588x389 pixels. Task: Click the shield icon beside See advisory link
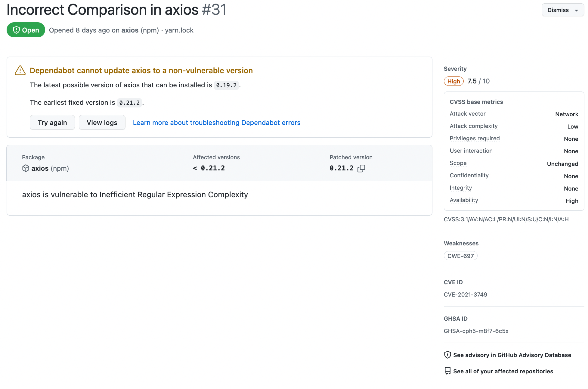(447, 355)
